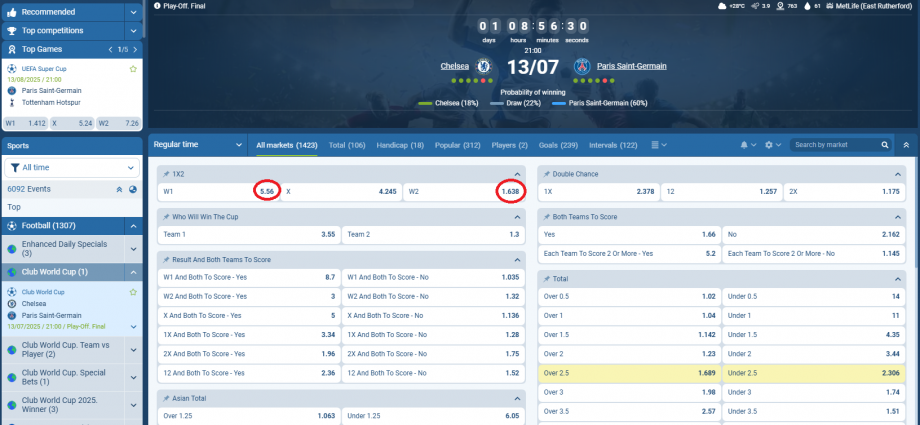Click the Paris Saint-Germain crest in header
The width and height of the screenshot is (920, 425).
[x=582, y=66]
